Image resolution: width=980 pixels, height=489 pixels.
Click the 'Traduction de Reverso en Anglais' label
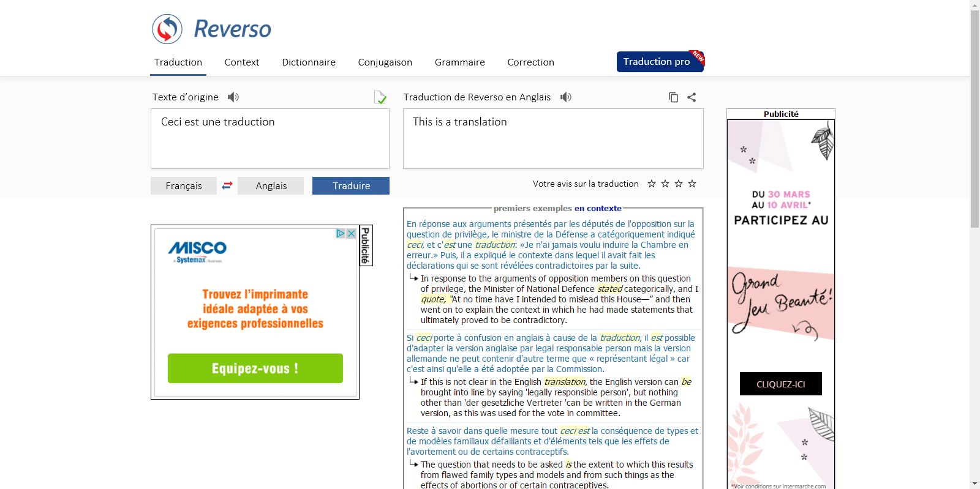[477, 97]
